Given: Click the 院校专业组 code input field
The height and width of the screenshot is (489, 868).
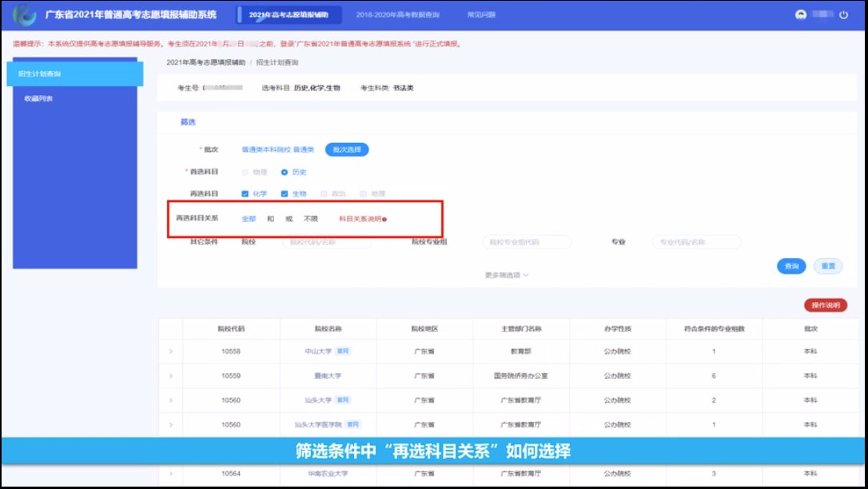Looking at the screenshot, I should [x=526, y=242].
